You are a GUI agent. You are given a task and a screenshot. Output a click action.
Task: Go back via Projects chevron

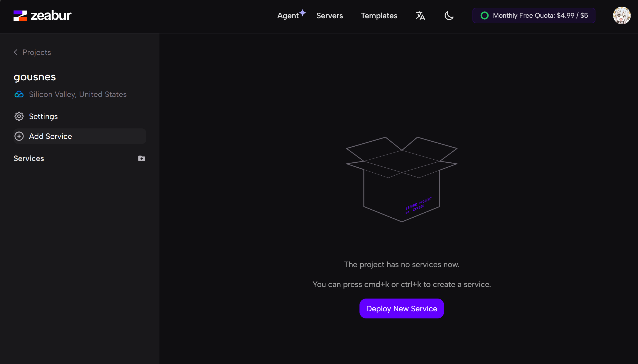pyautogui.click(x=16, y=52)
